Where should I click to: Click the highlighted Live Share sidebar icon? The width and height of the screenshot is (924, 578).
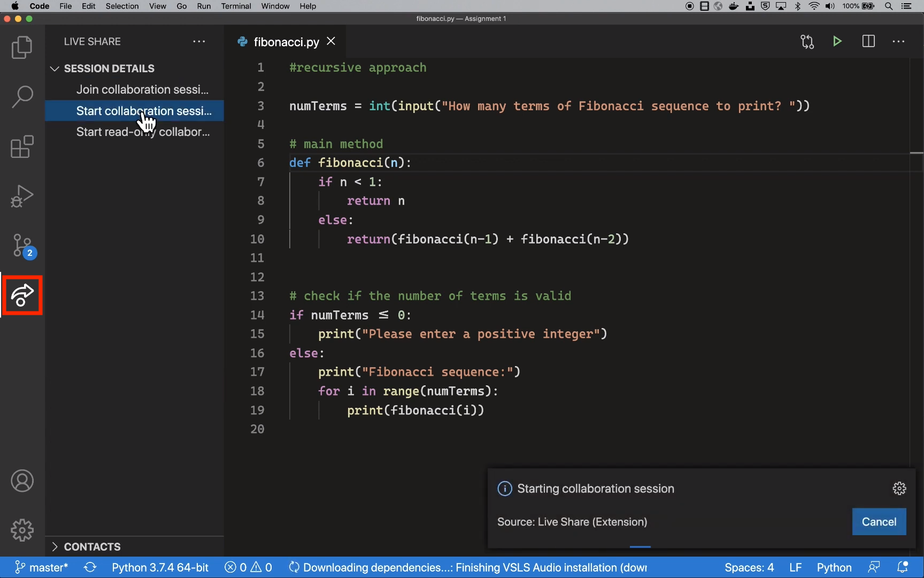pos(22,295)
